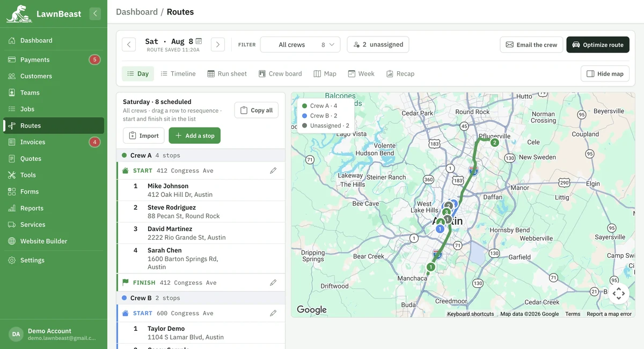Open Keyboard shortcuts link on map

click(x=471, y=314)
